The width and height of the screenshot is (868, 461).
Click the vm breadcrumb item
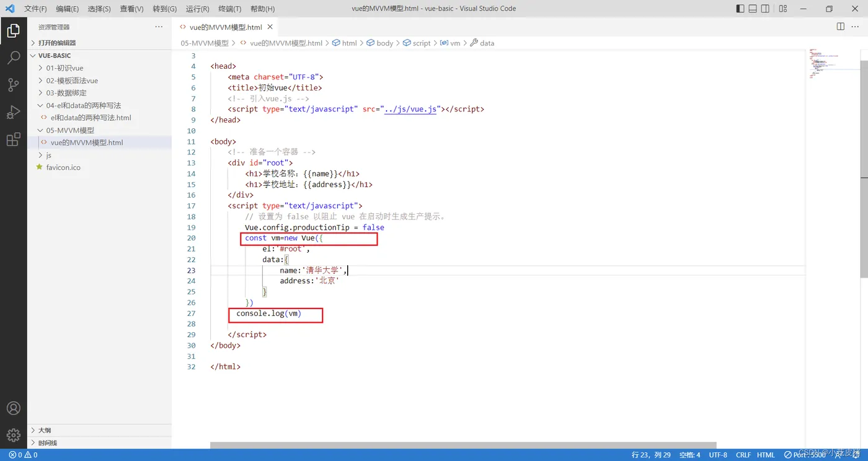450,43
